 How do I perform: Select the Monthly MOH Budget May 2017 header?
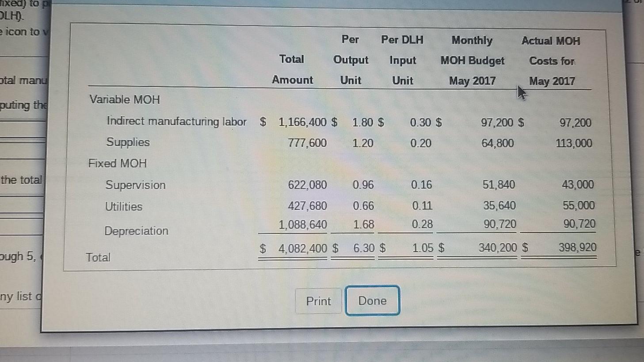coord(472,60)
